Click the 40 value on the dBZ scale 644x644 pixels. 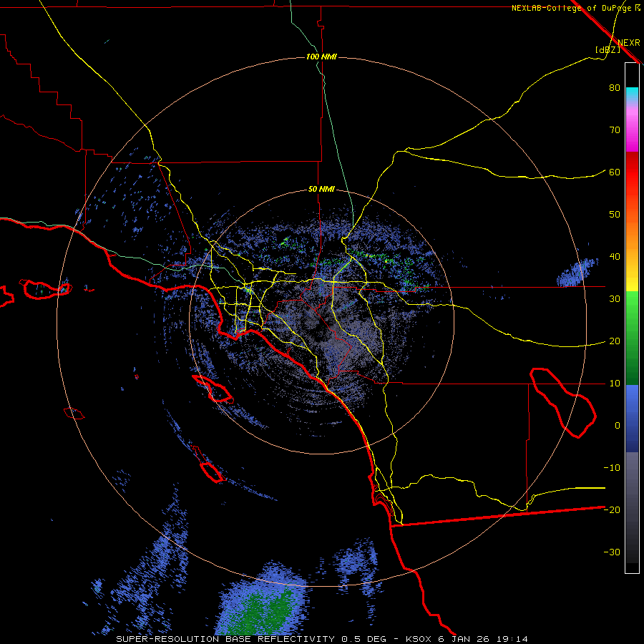tap(615, 257)
